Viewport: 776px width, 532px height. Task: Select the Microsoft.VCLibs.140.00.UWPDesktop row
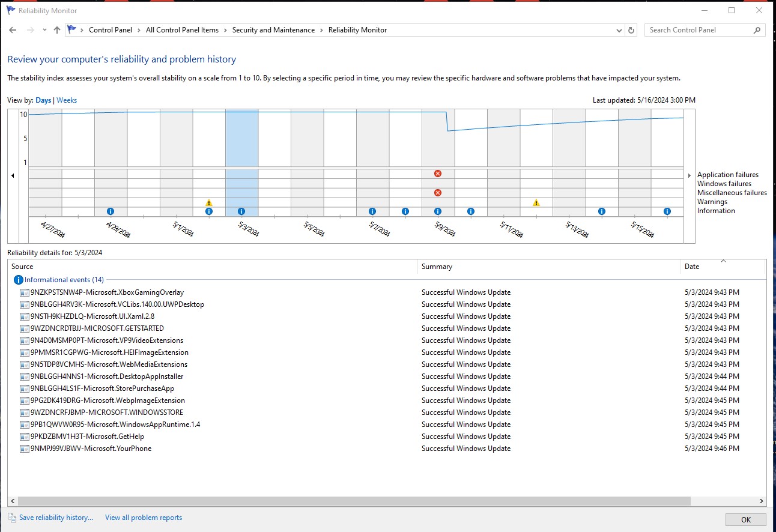click(387, 304)
